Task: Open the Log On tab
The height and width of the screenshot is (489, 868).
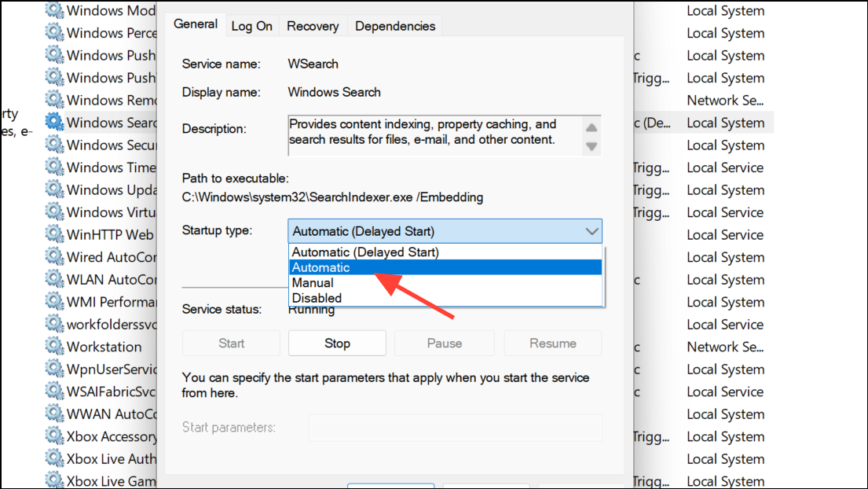Action: [252, 26]
